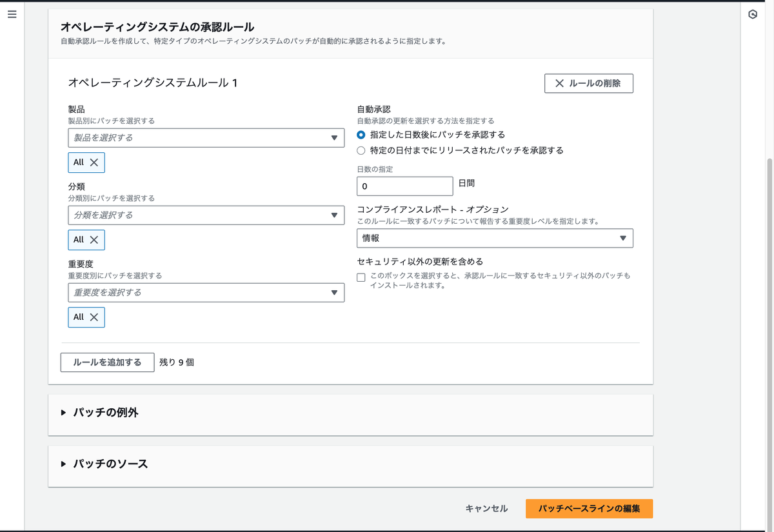Enable セキュリティ以外の更新を含める checkbox
This screenshot has width=774, height=532.
361,277
